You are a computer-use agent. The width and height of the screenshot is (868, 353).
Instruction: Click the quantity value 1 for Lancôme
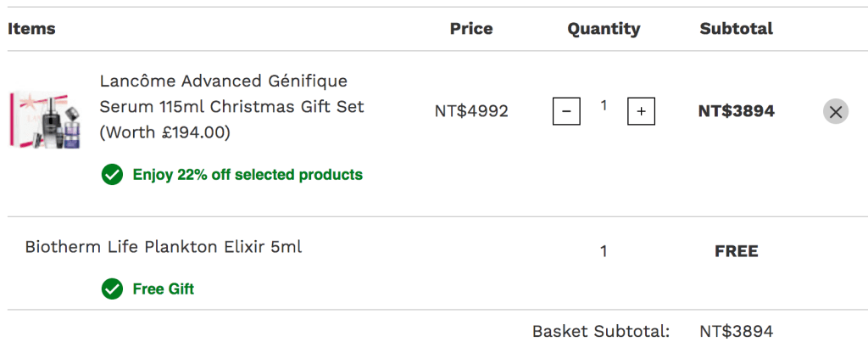pos(604,106)
